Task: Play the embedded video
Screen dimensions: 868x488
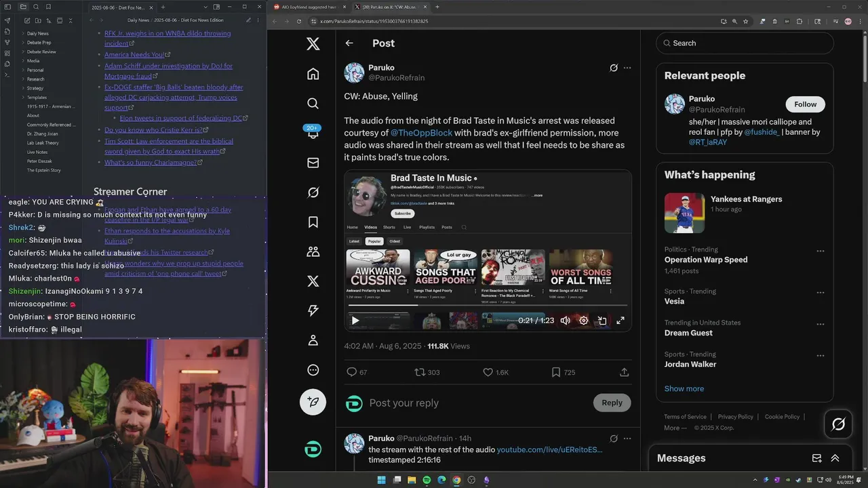Action: click(x=355, y=321)
